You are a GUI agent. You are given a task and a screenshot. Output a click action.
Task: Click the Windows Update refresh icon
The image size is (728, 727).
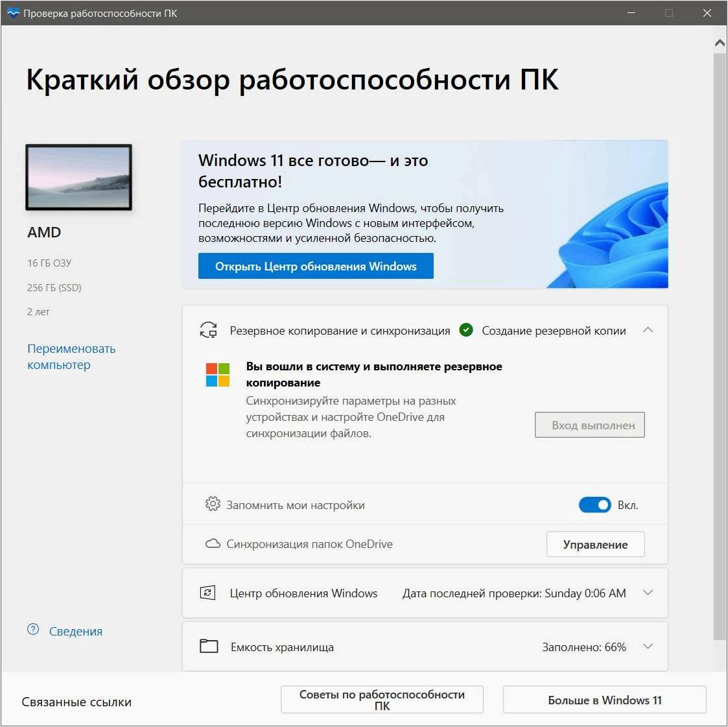click(207, 593)
